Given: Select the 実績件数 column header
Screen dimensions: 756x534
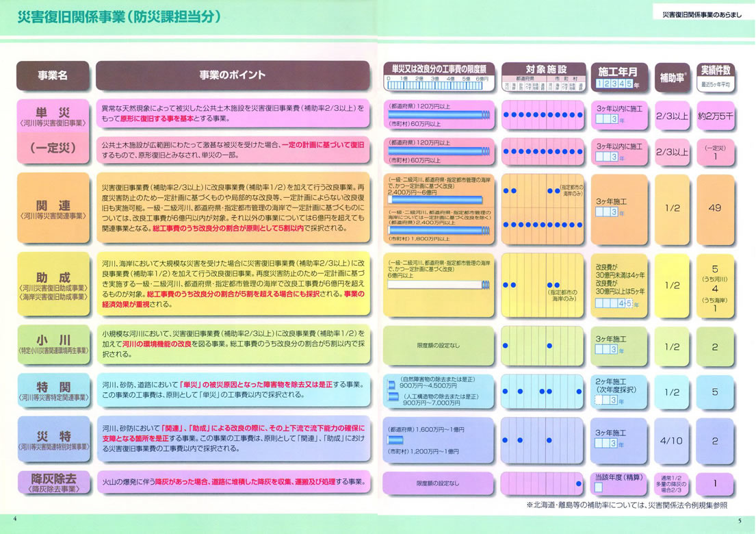Looking at the screenshot, I should click(x=716, y=77).
